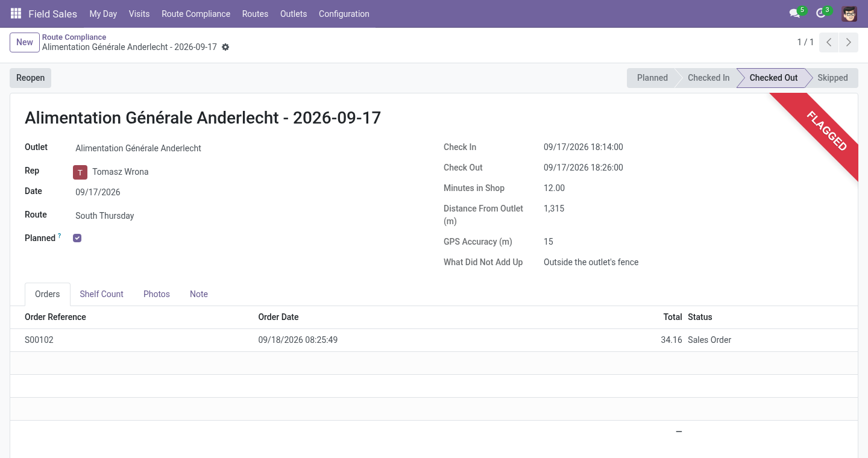Go to next record arrow
The height and width of the screenshot is (458, 868).
[849, 42]
